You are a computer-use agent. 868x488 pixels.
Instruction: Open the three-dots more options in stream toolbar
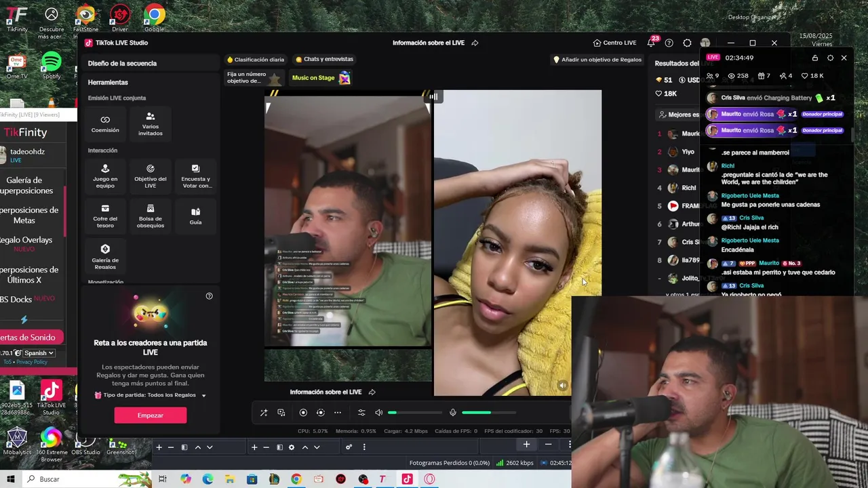point(338,413)
